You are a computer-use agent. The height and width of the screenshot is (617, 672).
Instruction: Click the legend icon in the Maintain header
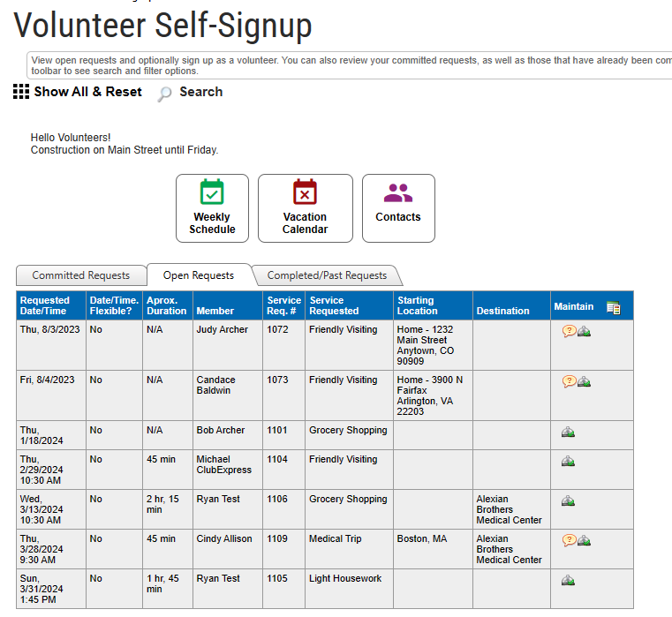point(614,307)
